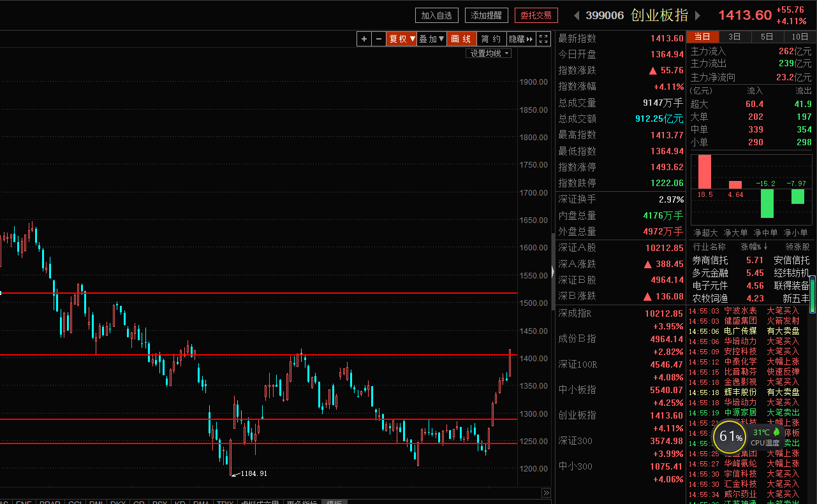The height and width of the screenshot is (504, 817).
Task: Click the 1184.91 low price label
Action: [x=254, y=473]
